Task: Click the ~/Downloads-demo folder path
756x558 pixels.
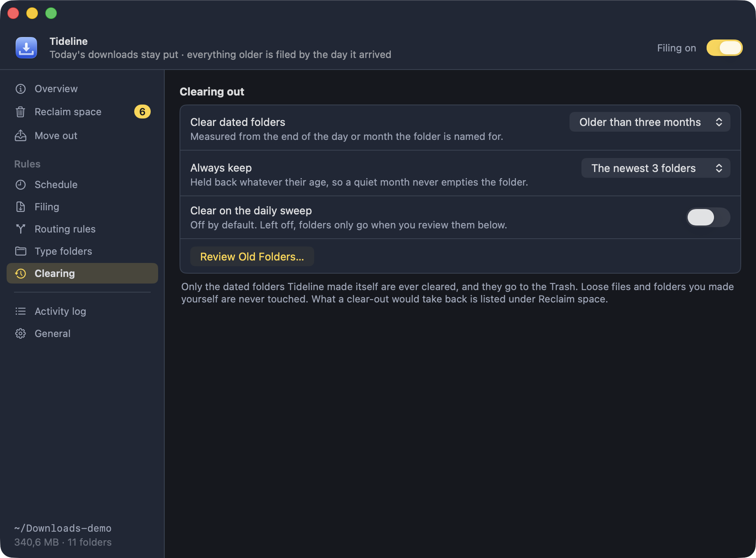Action: [63, 528]
